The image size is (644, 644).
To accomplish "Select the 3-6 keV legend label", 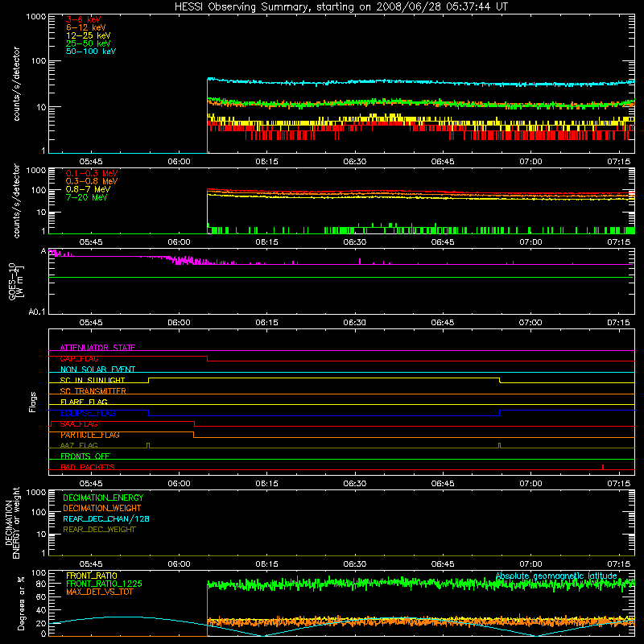I will tap(83, 19).
